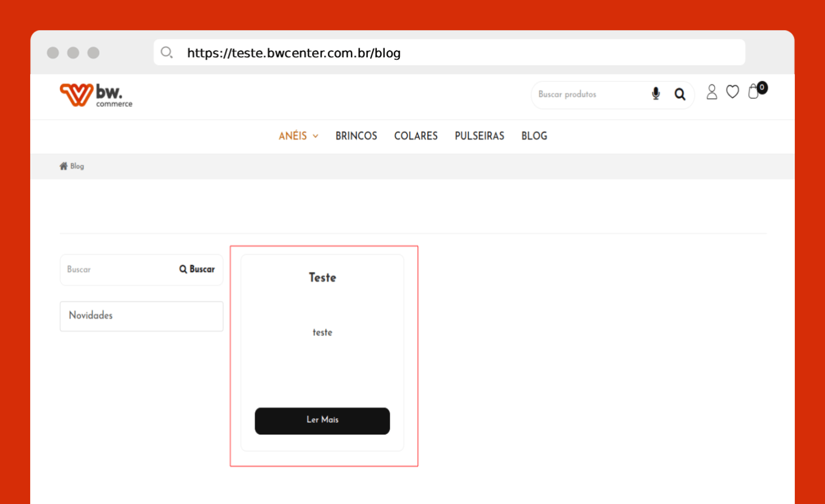The image size is (825, 504).
Task: Select the Novidades category
Action: (142, 316)
